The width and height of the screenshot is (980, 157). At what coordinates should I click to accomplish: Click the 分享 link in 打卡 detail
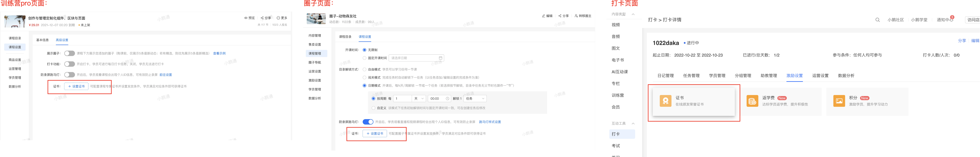point(962,41)
